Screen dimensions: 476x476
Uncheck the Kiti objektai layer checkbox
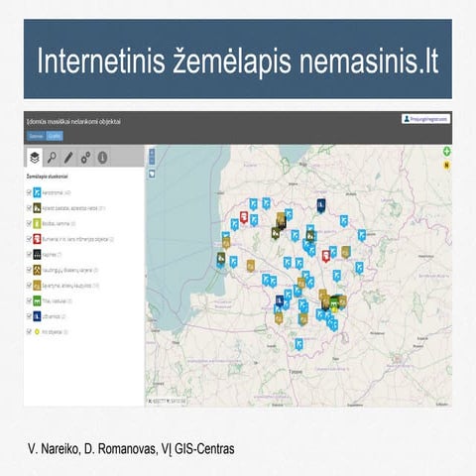pyautogui.click(x=29, y=331)
